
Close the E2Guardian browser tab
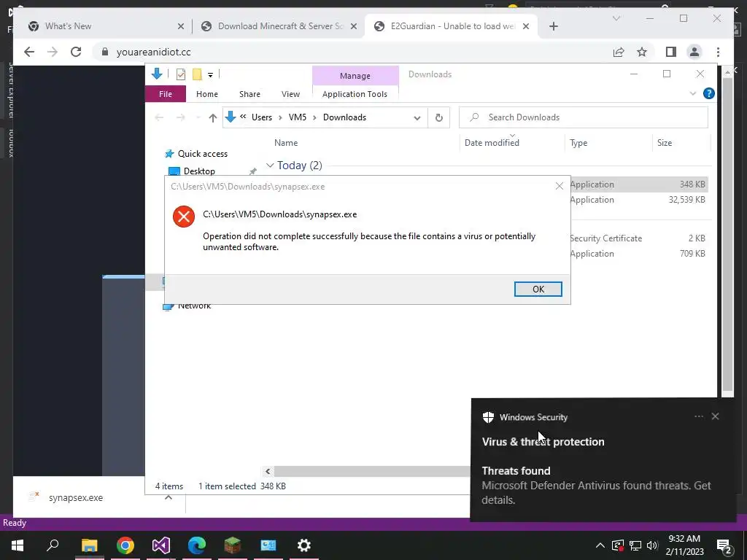526,26
